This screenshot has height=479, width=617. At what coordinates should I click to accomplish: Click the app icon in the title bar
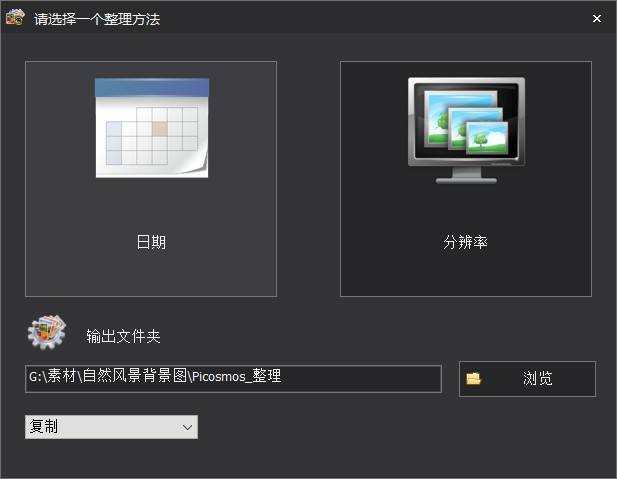tap(15, 18)
